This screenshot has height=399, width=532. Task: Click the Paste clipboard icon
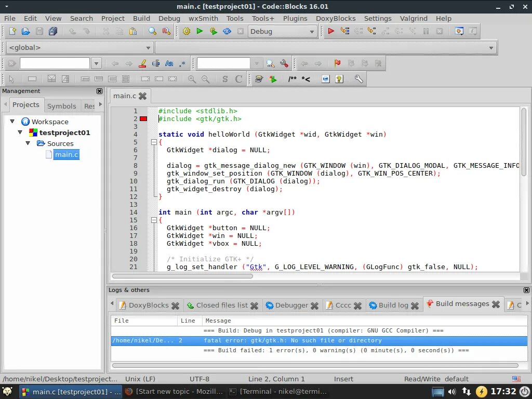pyautogui.click(x=133, y=31)
